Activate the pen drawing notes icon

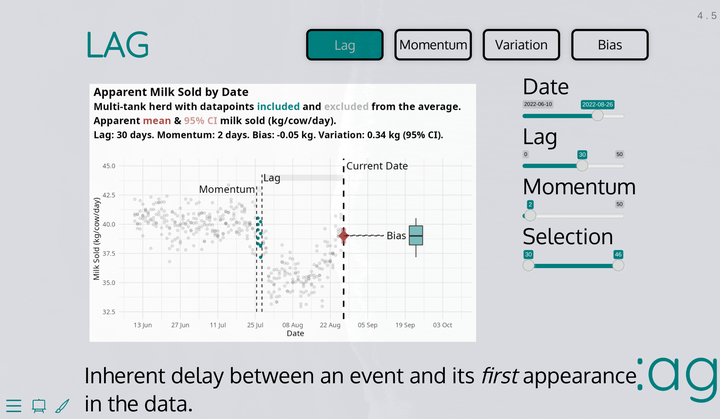(62, 405)
